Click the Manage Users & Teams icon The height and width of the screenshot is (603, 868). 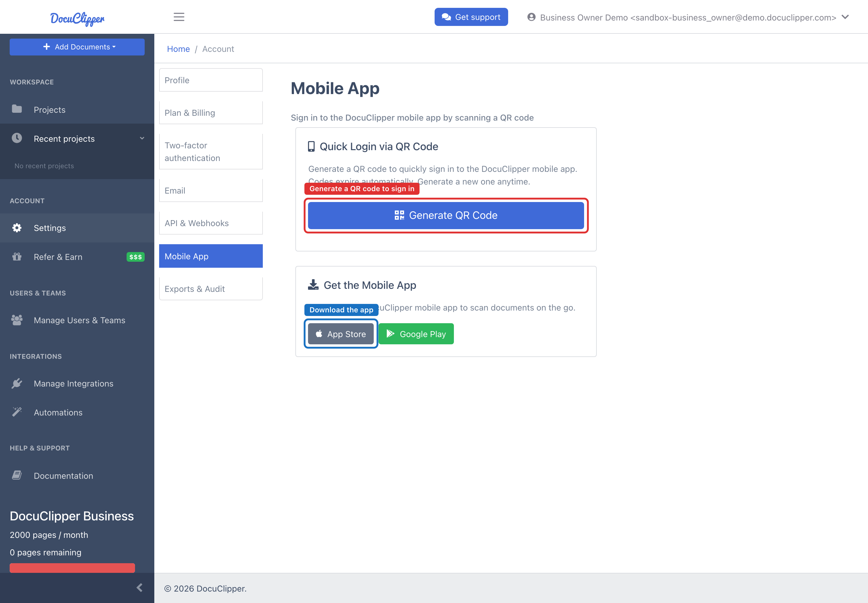(17, 320)
